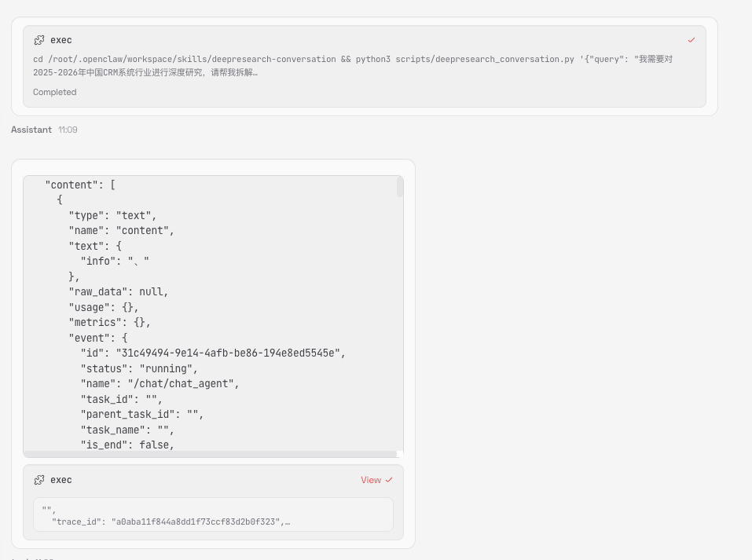Click the horizontal scrollbar of the JSON code block
The width and height of the screenshot is (752, 560).
point(210,453)
